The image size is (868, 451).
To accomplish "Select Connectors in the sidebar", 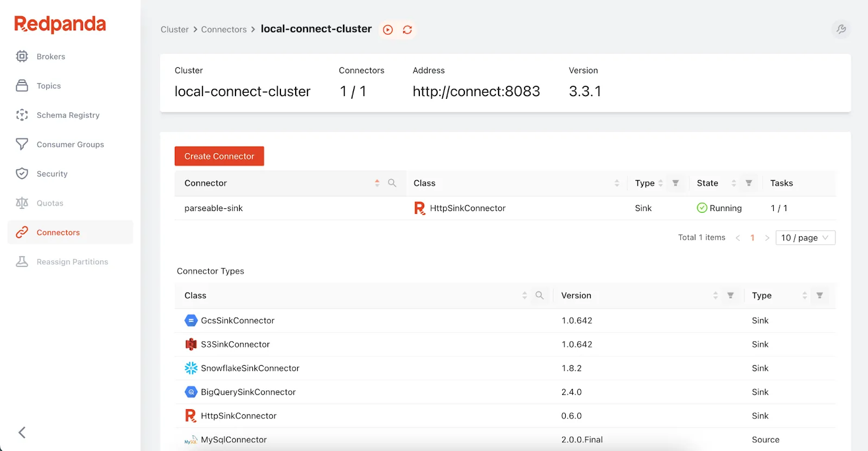I will point(70,232).
